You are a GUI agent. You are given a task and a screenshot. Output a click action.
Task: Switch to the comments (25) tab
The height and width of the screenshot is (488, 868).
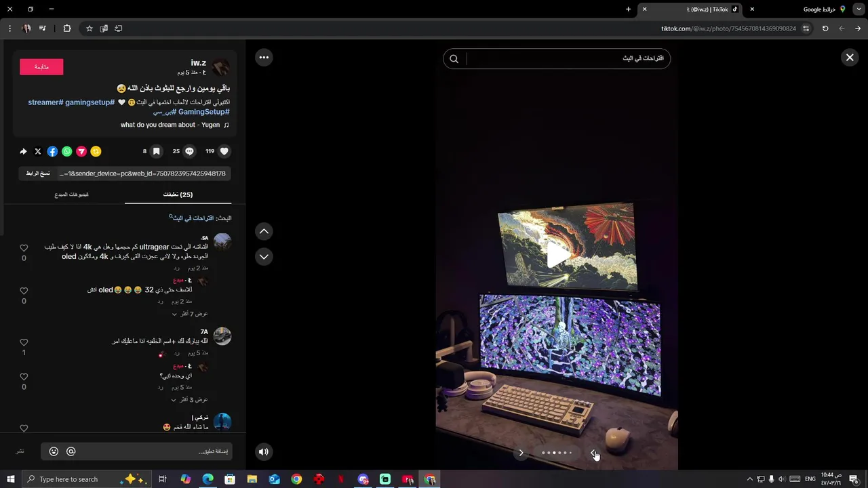point(178,195)
